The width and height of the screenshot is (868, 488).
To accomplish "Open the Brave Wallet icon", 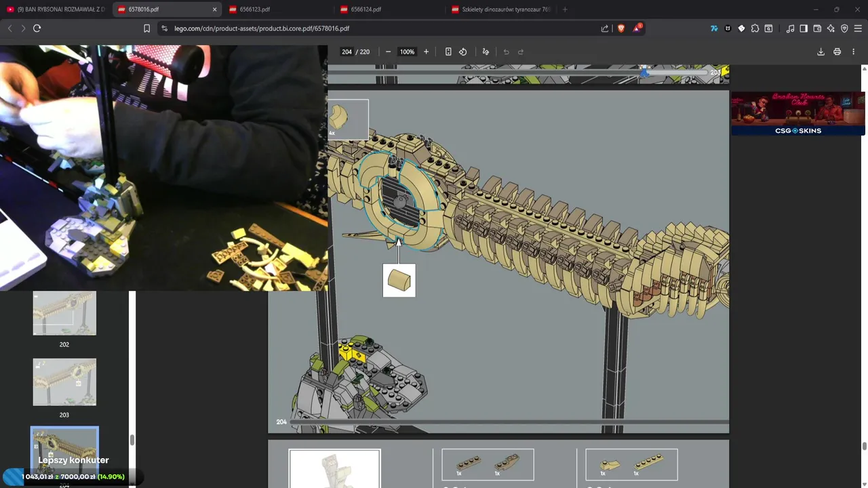I will [817, 28].
